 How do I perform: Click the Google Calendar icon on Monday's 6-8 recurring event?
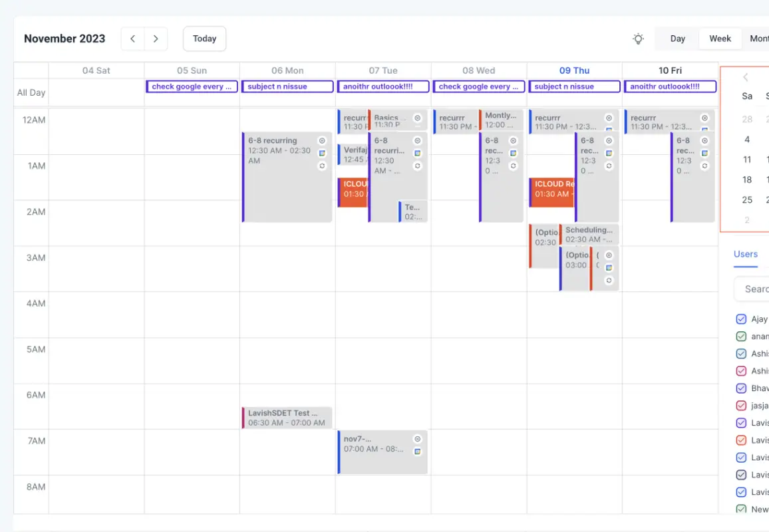[x=322, y=153]
